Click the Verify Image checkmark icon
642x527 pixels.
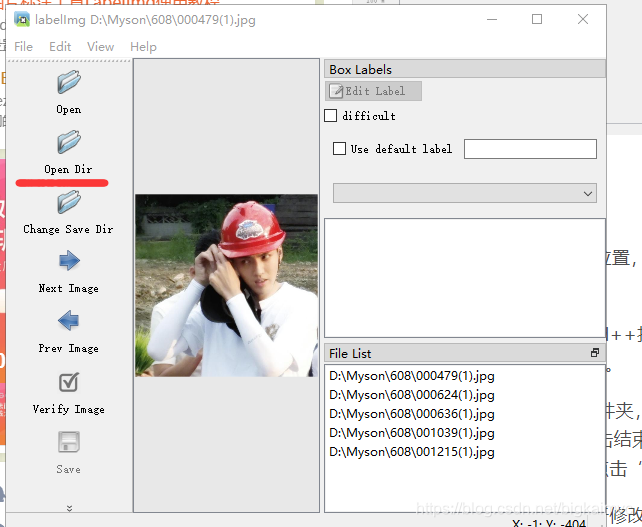69,382
